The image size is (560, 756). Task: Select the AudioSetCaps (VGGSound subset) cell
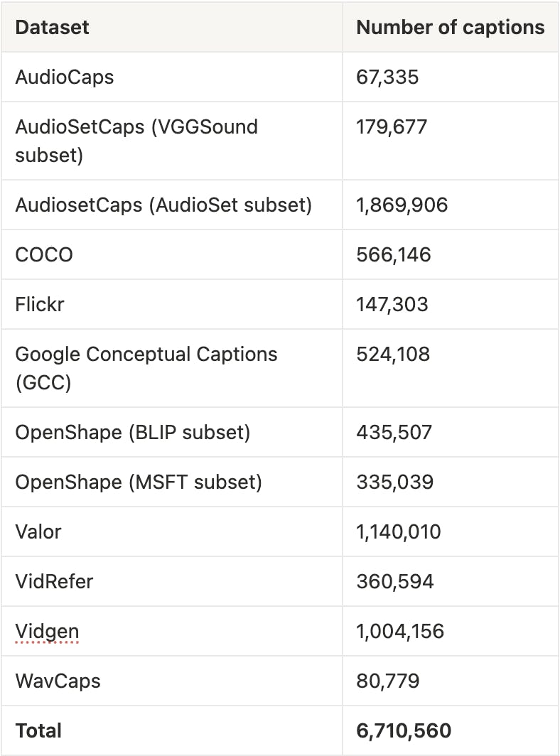pyautogui.click(x=136, y=141)
